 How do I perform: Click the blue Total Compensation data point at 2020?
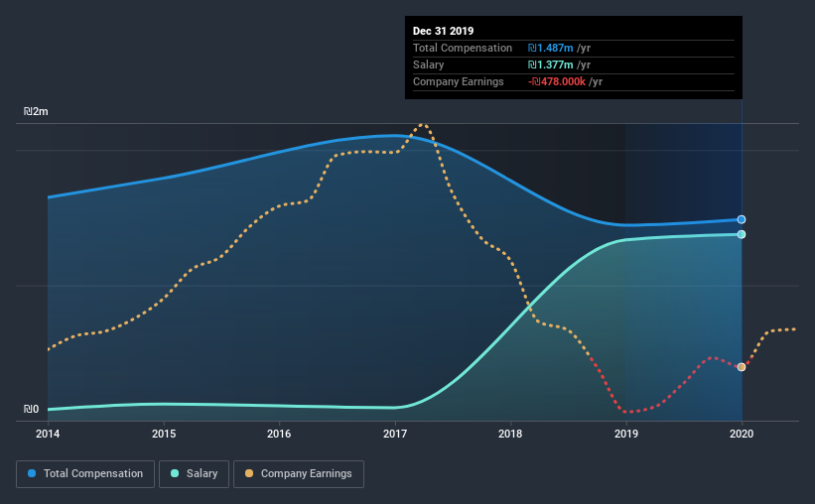[x=742, y=220]
